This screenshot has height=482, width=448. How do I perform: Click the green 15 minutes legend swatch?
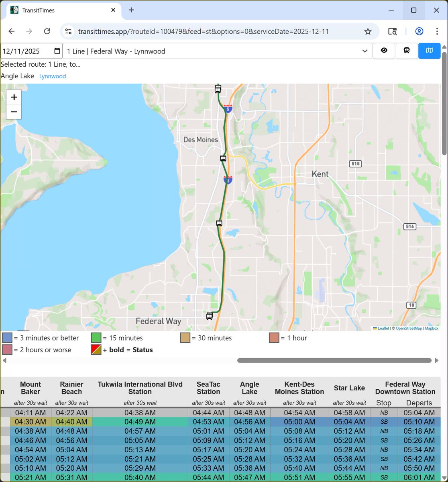coord(96,338)
